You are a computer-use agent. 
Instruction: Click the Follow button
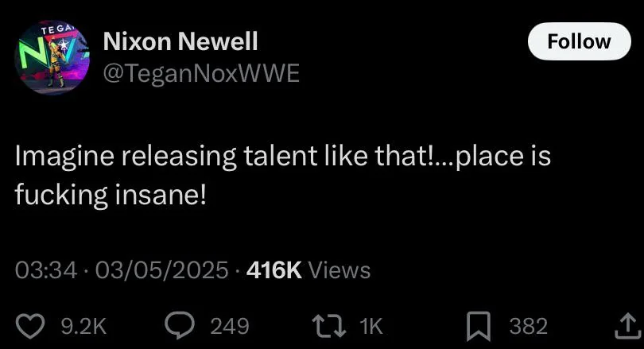(x=579, y=41)
